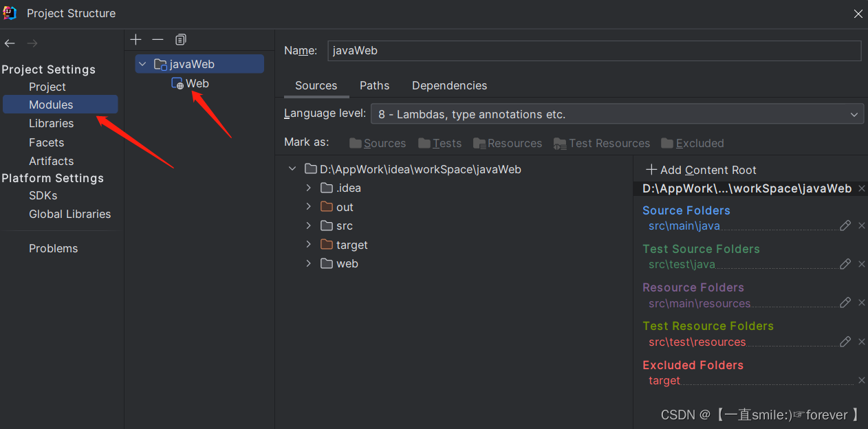868x429 pixels.
Task: Collapse the javaWeb module node
Action: pyautogui.click(x=142, y=64)
